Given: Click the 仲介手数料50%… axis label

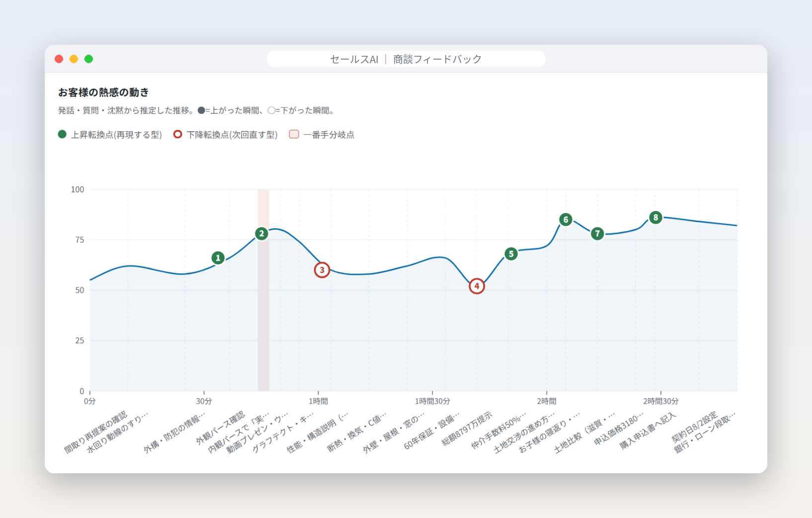Looking at the screenshot, I should pos(498,431).
